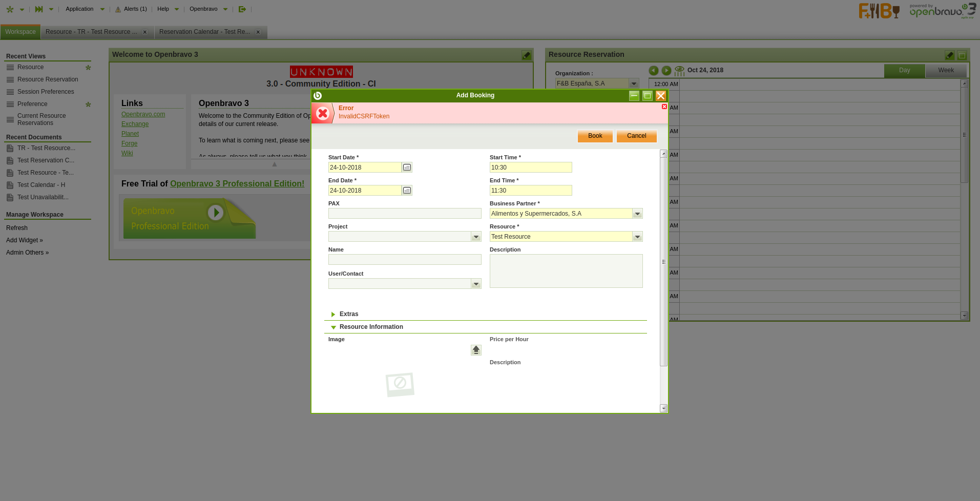
Task: Expand the Extras section
Action: [x=333, y=314]
